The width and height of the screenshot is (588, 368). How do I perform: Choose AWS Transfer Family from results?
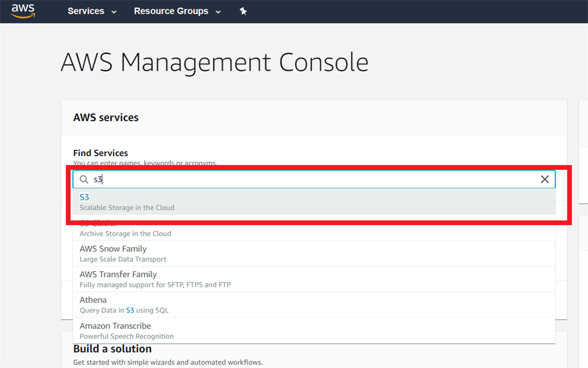(x=314, y=279)
